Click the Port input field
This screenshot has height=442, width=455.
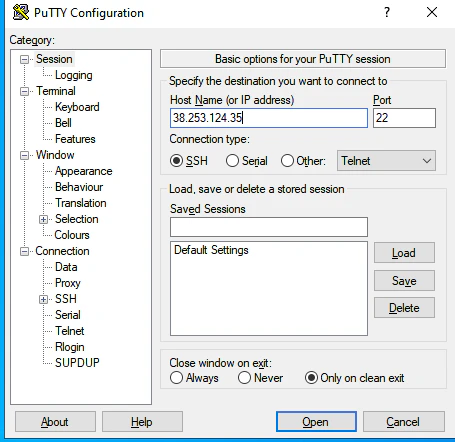[x=404, y=118]
